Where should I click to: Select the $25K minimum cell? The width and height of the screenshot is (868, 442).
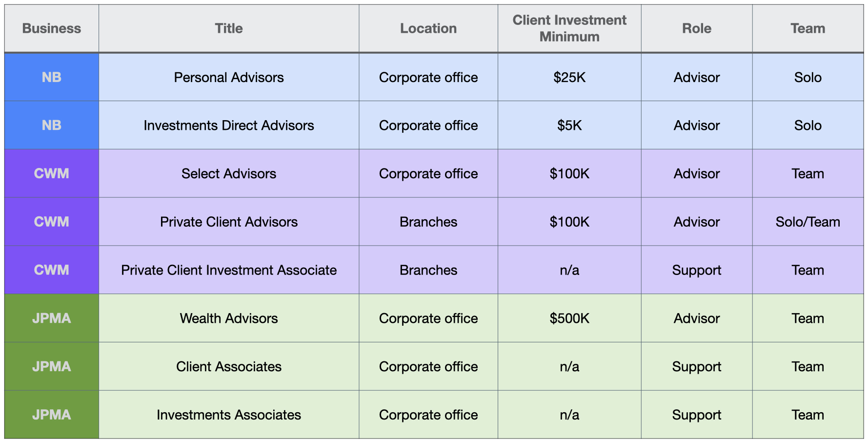coord(569,77)
